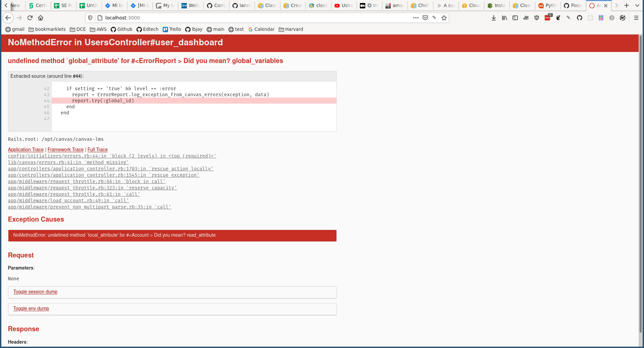Viewport: 644px width, 348px height.
Task: Open the AWS bookmark folder
Action: click(98, 29)
